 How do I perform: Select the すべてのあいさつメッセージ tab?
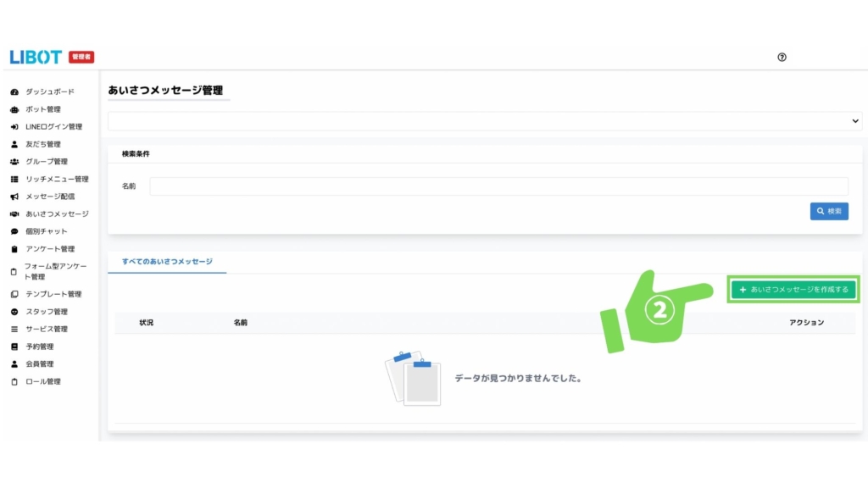point(167,262)
